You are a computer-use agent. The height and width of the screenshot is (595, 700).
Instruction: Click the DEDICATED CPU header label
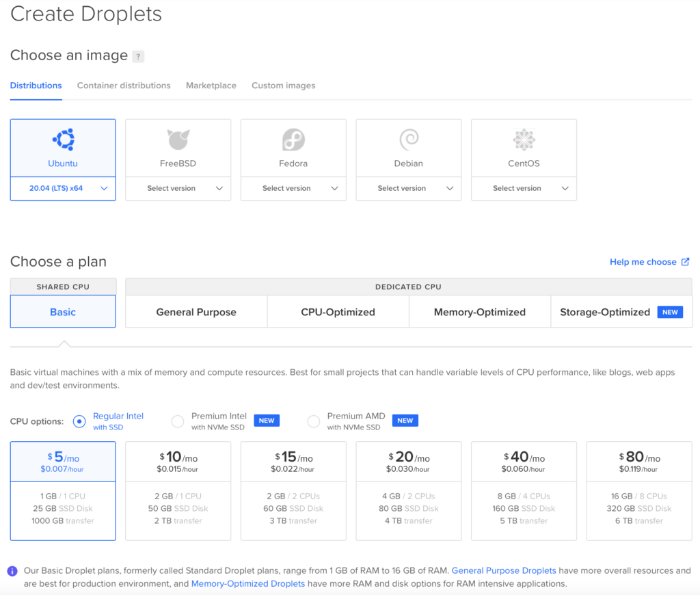[x=408, y=287]
